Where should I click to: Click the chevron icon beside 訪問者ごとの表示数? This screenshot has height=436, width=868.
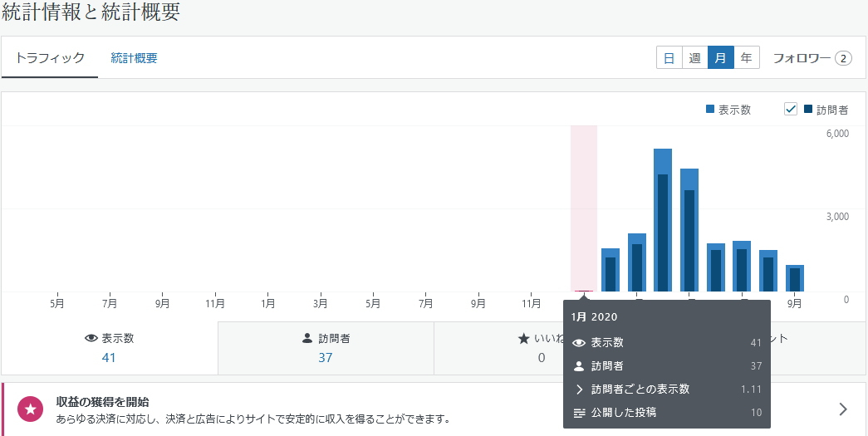579,389
